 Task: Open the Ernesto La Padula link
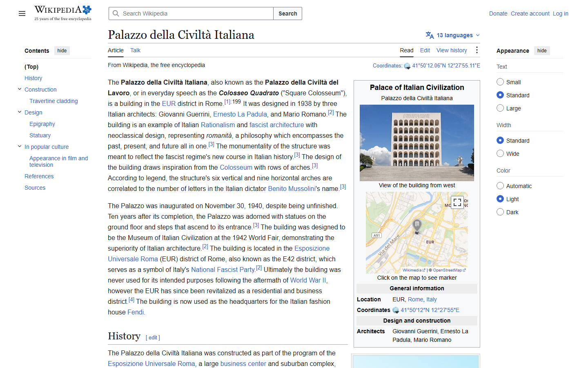click(x=240, y=114)
